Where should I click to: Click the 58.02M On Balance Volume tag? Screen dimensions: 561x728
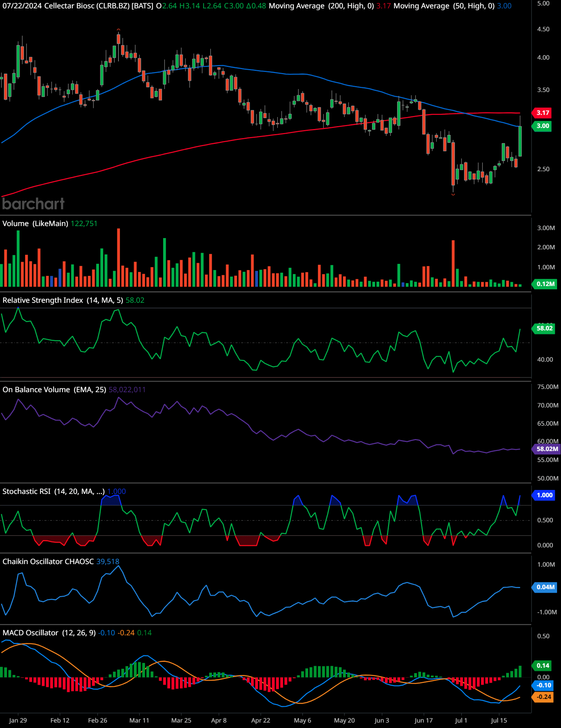[x=546, y=449]
